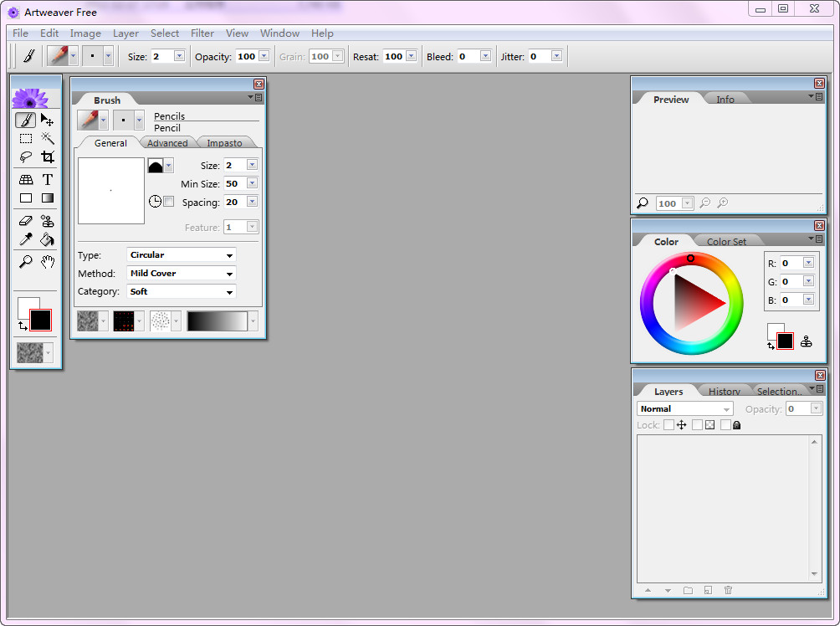Activate the Hand pan tool

(48, 262)
